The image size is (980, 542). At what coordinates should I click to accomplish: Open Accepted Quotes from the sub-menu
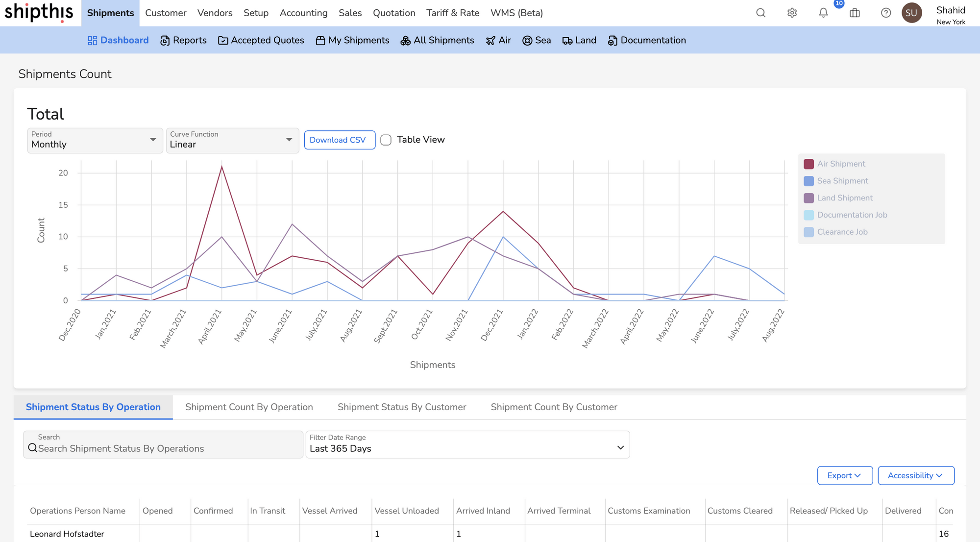coord(261,40)
